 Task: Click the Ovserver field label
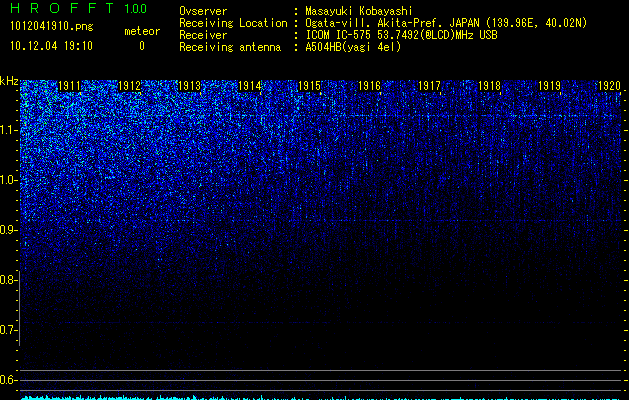click(x=203, y=11)
